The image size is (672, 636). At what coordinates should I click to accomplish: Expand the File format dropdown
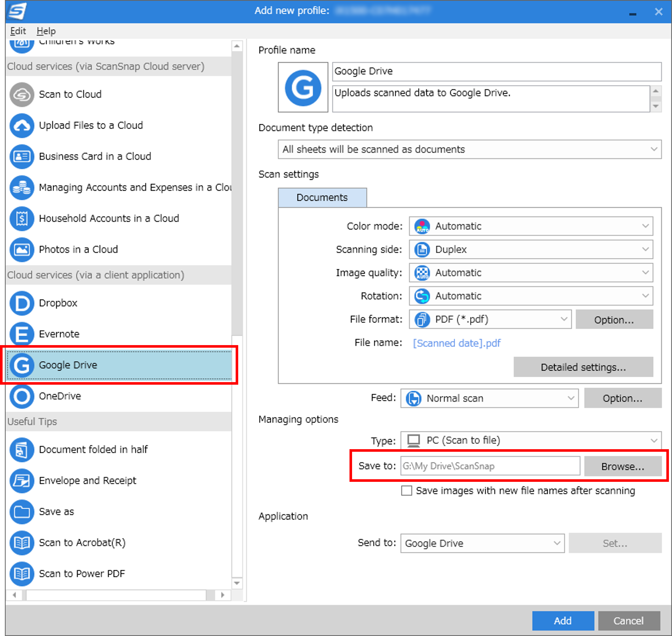(490, 320)
